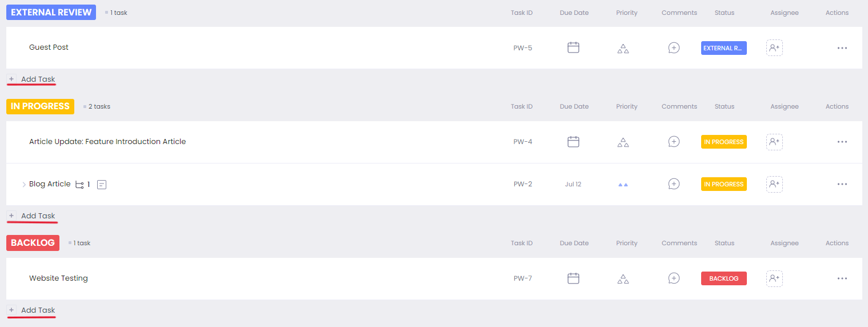Open calendar icon for Website Testing
This screenshot has height=327, width=868.
(x=573, y=278)
